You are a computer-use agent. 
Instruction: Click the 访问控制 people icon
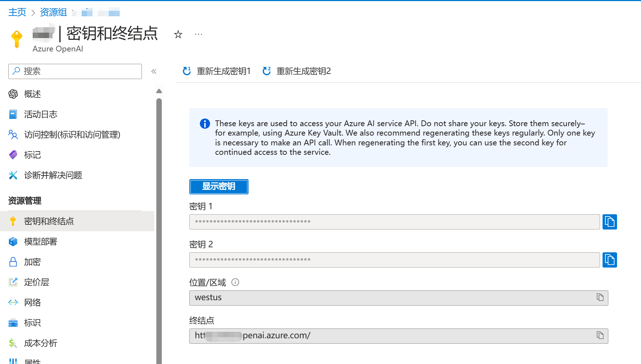click(13, 135)
